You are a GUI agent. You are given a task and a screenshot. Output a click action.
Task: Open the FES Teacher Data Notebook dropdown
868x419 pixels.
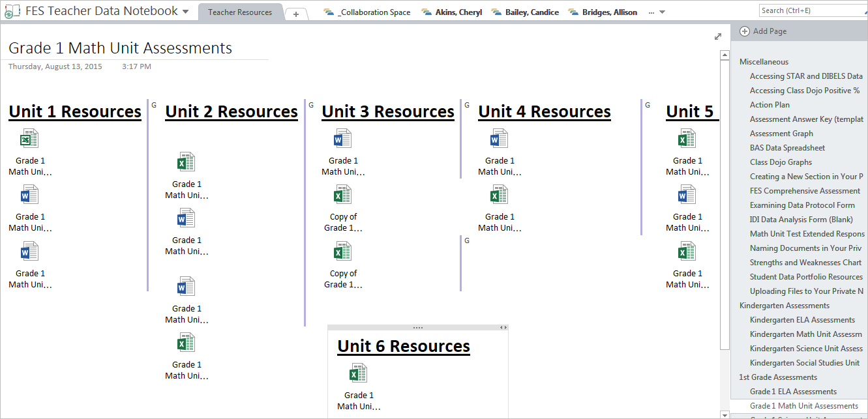tap(186, 12)
